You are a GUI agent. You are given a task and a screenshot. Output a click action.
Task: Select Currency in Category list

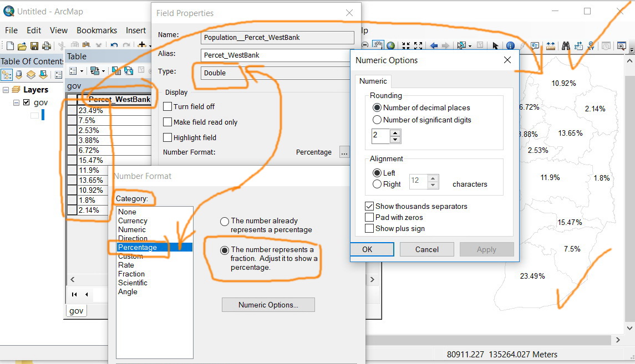tap(133, 221)
